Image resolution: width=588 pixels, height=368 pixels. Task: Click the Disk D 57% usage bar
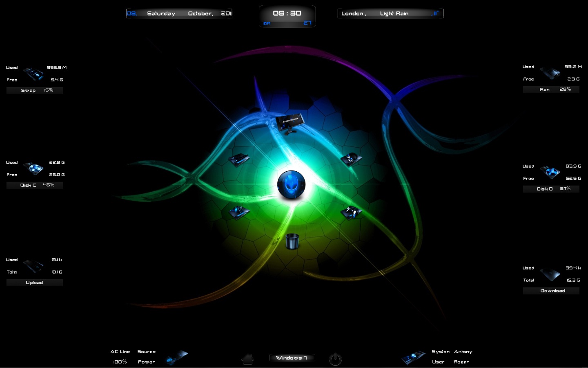[x=551, y=189]
